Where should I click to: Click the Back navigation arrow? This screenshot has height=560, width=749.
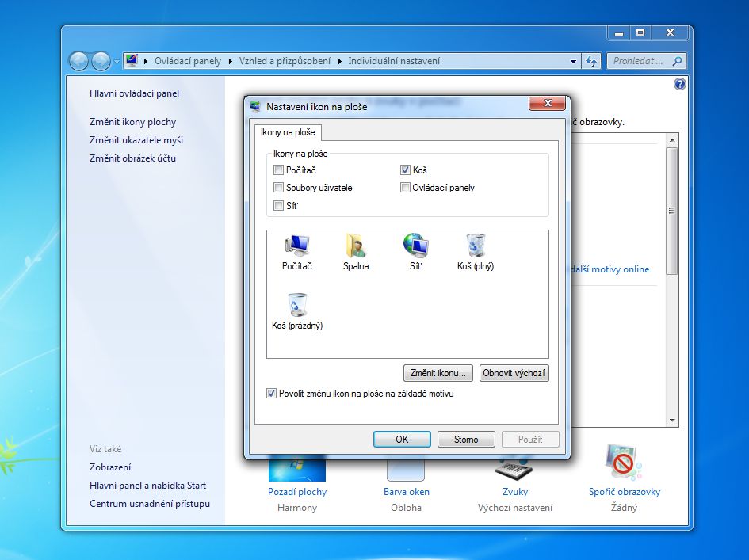78,61
